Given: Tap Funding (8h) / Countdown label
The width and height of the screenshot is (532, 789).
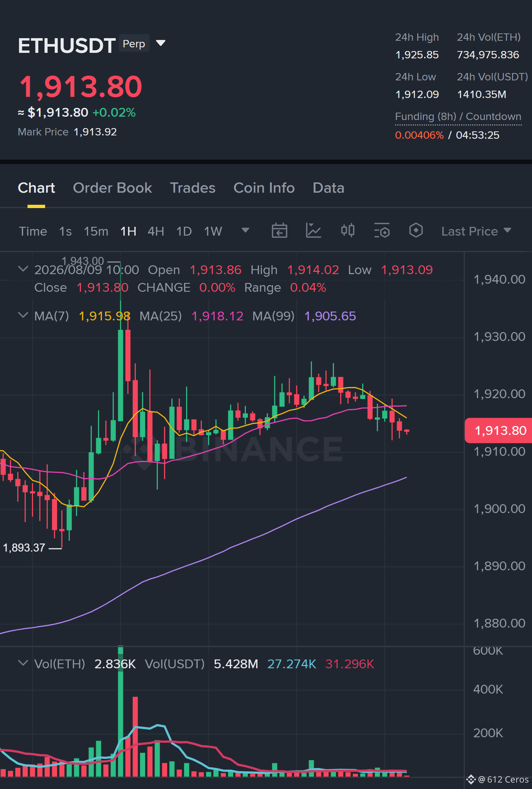Looking at the screenshot, I should pyautogui.click(x=458, y=117).
